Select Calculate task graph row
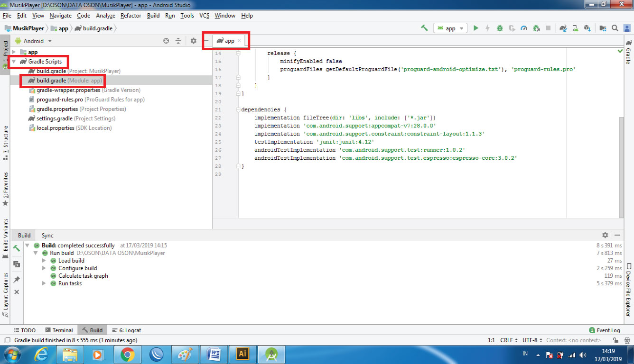Viewport: 634px width, 364px height. pyautogui.click(x=83, y=276)
